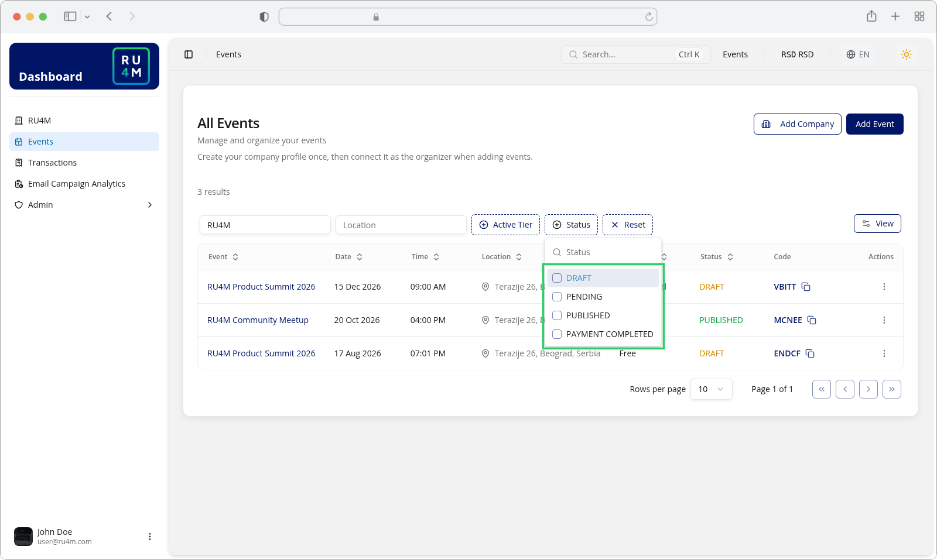Sort table by Event column
937x560 pixels.
224,257
